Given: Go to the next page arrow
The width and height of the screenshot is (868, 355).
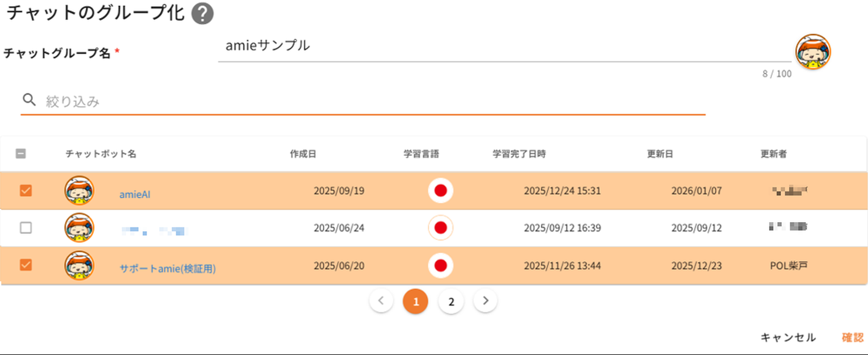Looking at the screenshot, I should (485, 301).
